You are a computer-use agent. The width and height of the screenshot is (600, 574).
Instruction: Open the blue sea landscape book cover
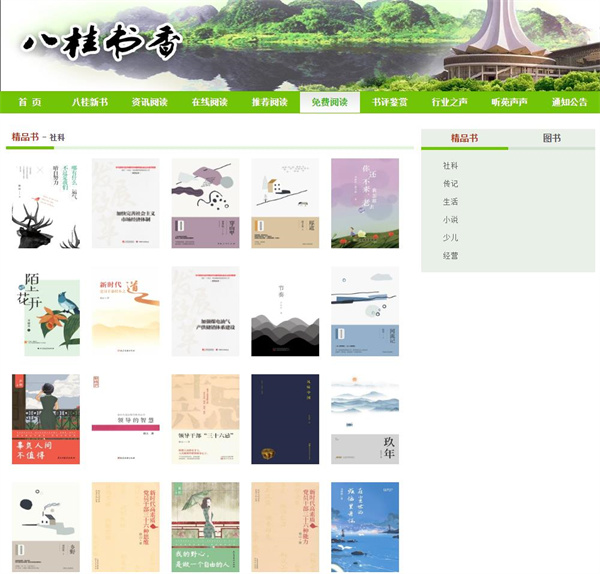pos(365,527)
